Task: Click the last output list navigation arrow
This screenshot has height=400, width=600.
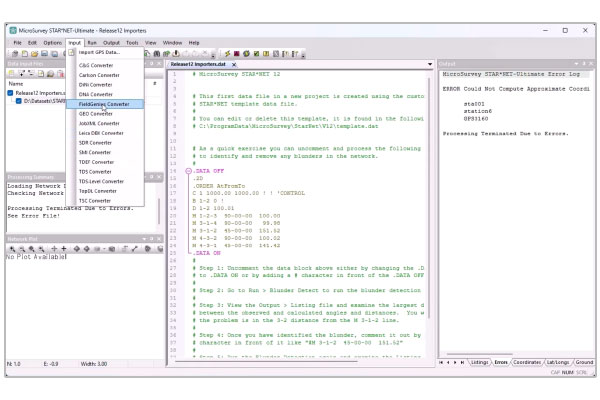Action: pos(463,362)
